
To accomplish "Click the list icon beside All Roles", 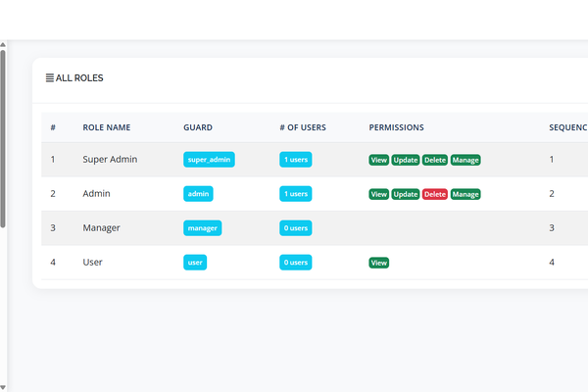I will coord(50,77).
